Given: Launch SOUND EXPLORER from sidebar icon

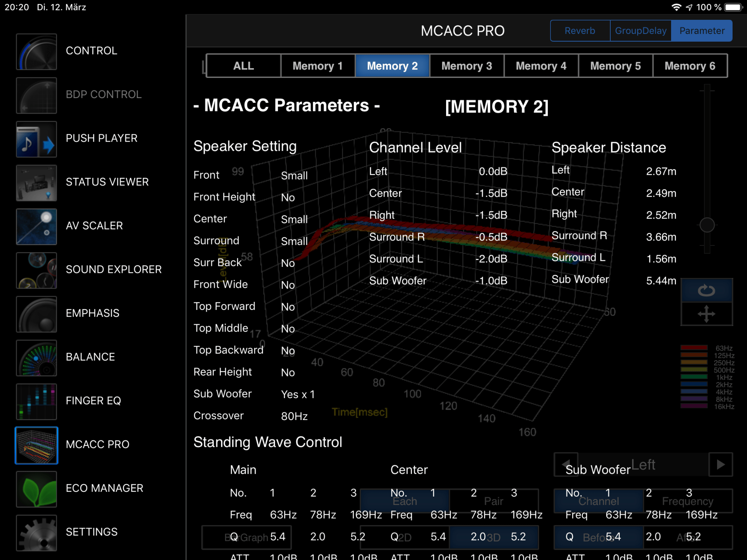Looking at the screenshot, I should point(37,270).
